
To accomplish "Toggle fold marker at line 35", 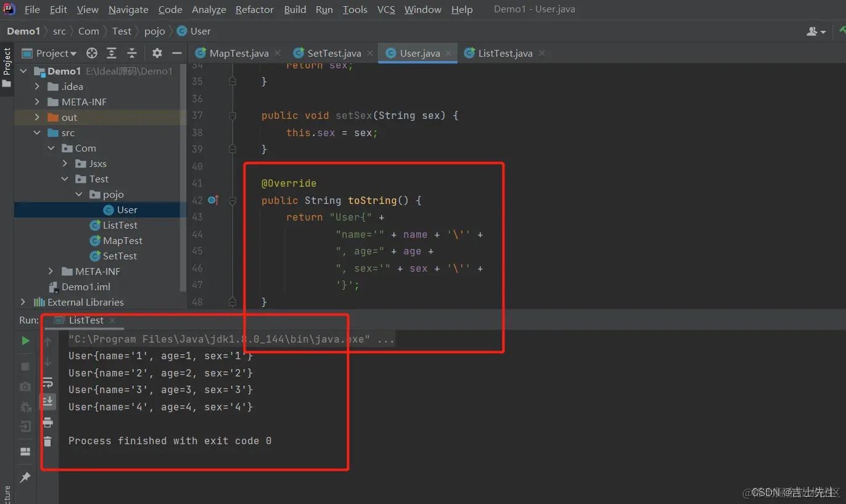I will pos(232,81).
